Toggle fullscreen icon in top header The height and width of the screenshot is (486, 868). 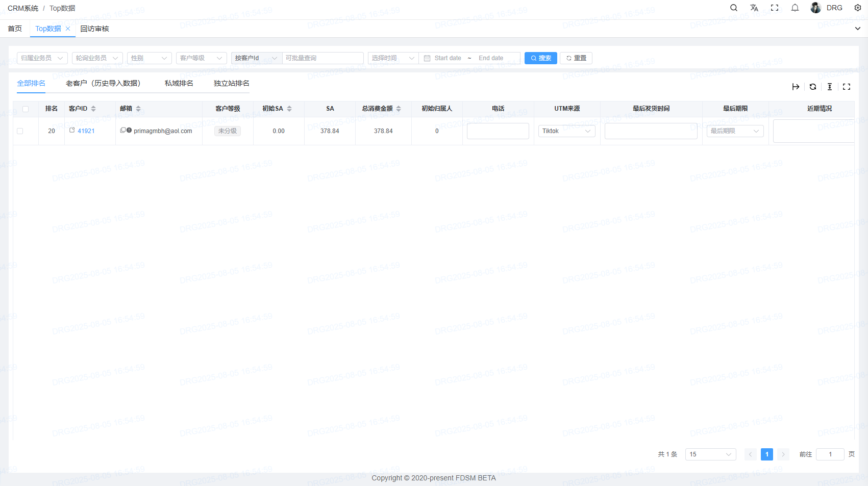775,8
